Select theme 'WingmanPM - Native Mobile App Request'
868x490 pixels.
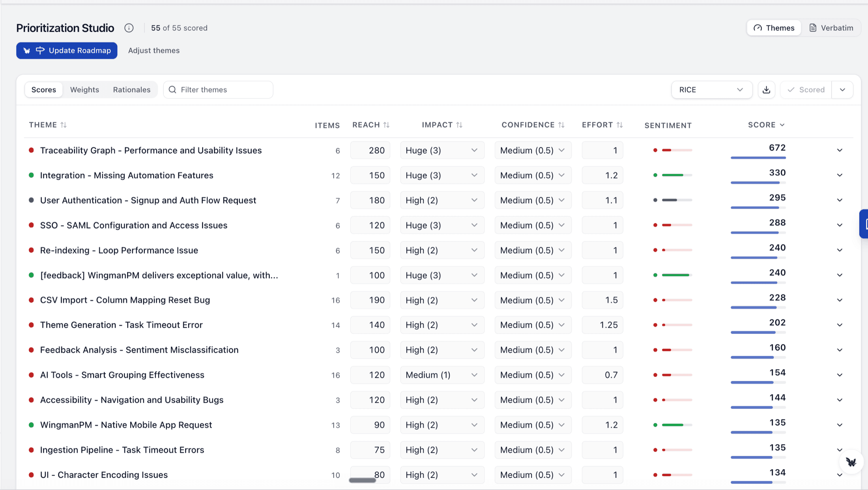(126, 425)
